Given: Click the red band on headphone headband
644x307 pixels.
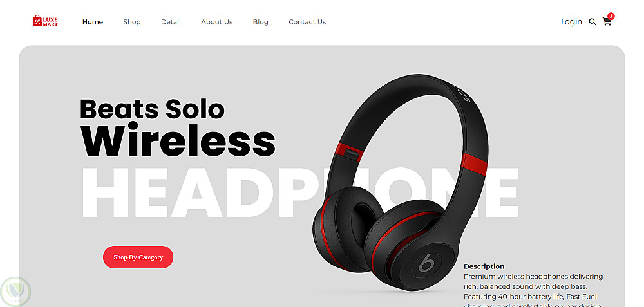Looking at the screenshot, I should pos(475,163).
